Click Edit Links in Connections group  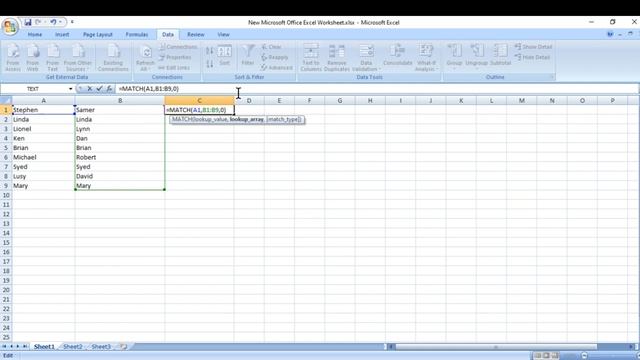[x=174, y=68]
